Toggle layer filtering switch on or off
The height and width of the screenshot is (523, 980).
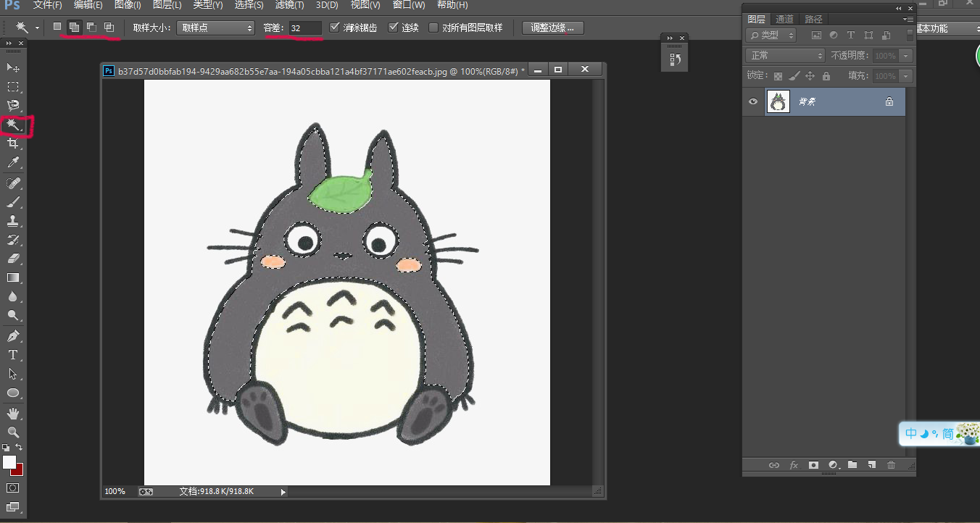(910, 35)
